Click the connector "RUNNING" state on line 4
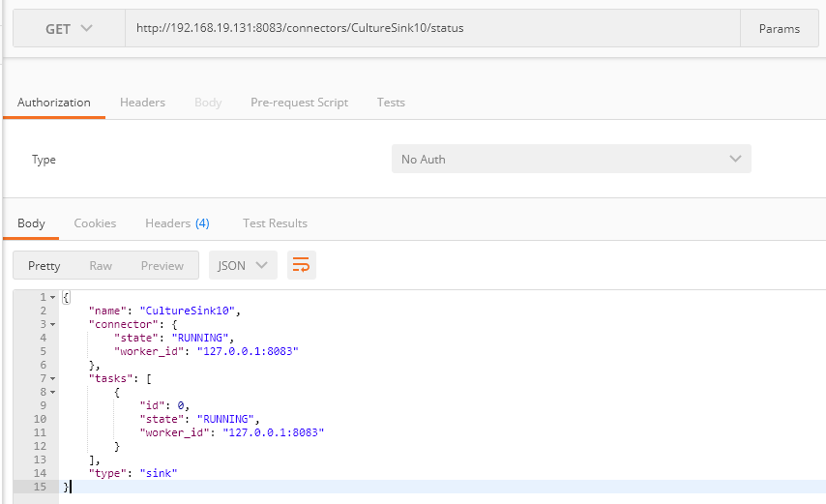Image resolution: width=826 pixels, height=504 pixels. point(200,338)
